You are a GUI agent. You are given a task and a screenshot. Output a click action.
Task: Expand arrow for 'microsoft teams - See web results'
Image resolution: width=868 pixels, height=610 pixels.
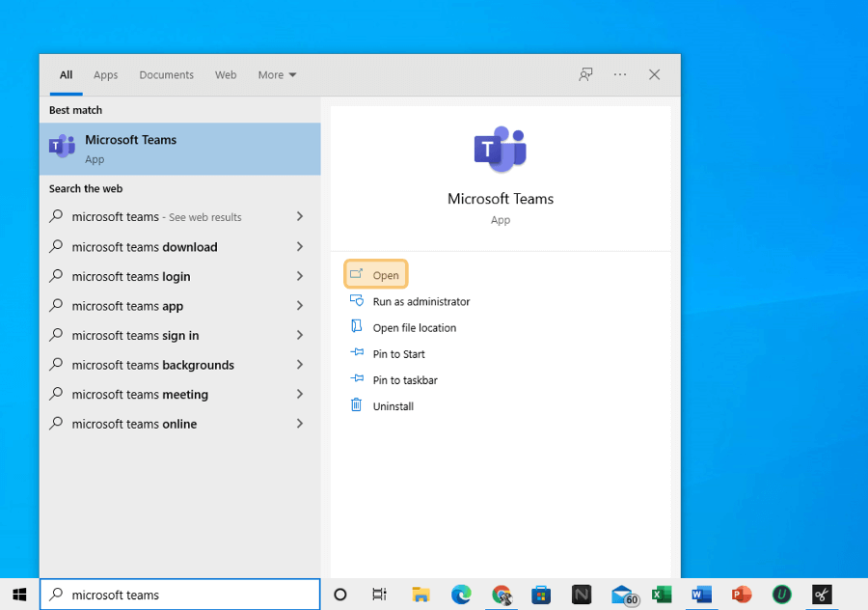[x=300, y=216]
